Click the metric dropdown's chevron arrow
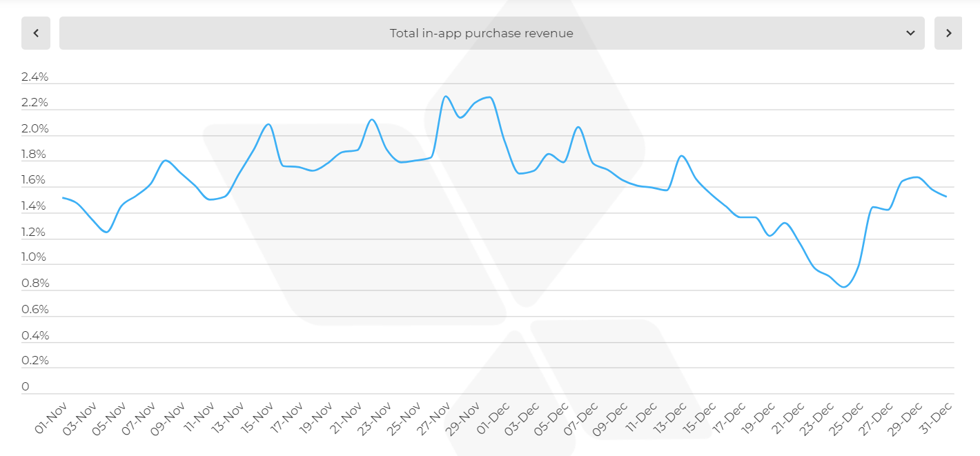Viewport: 980px width, 456px height. pos(910,33)
